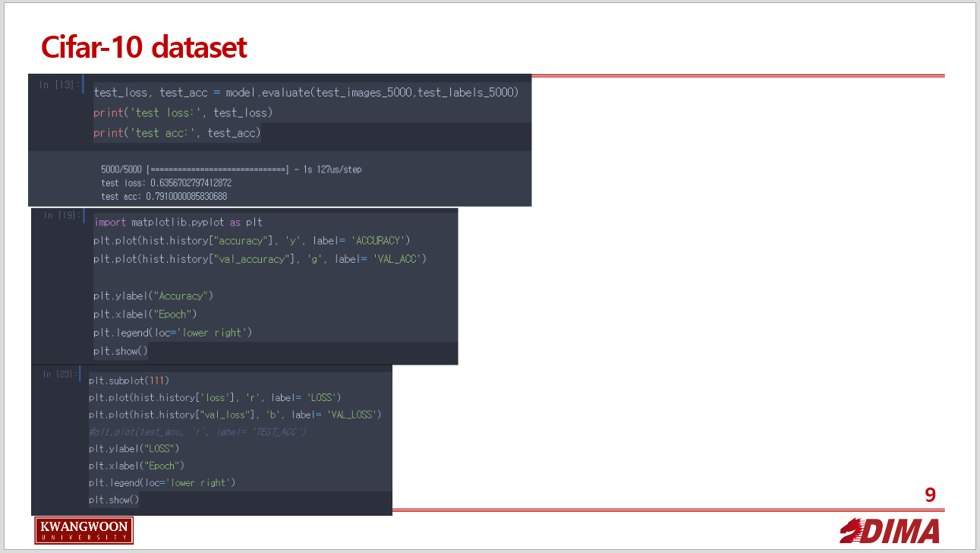Screen dimensions: 980x553
Task: Click the print('test loss:') line
Action: 183,112
